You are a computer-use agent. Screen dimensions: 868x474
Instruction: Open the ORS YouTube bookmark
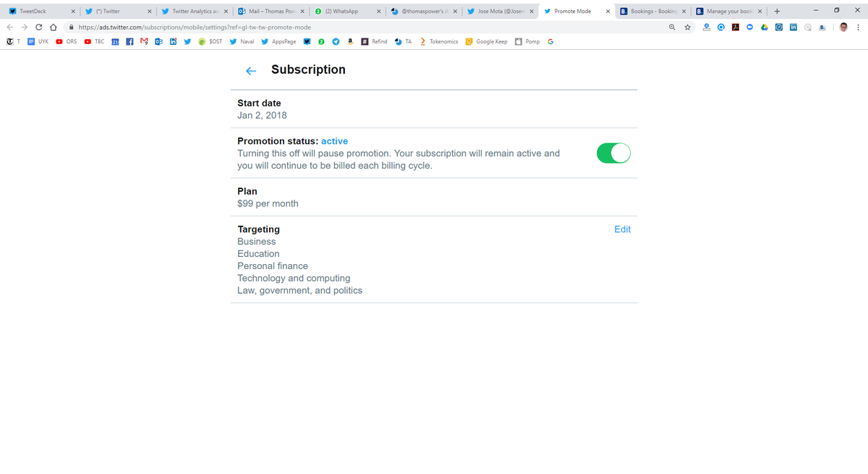(67, 41)
